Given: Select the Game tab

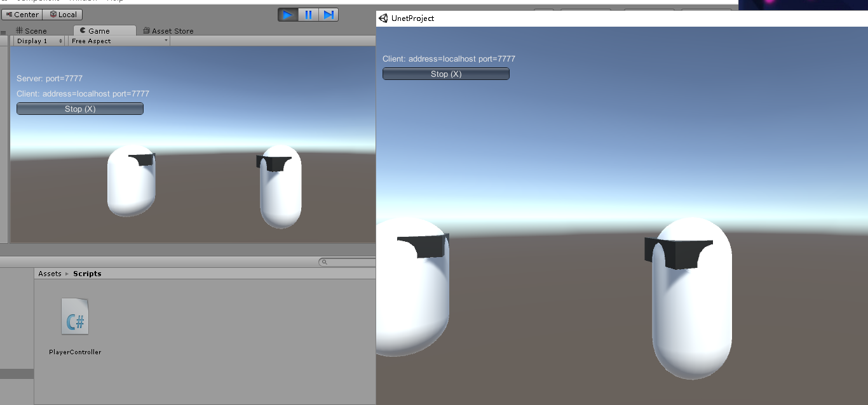Looking at the screenshot, I should coord(104,30).
